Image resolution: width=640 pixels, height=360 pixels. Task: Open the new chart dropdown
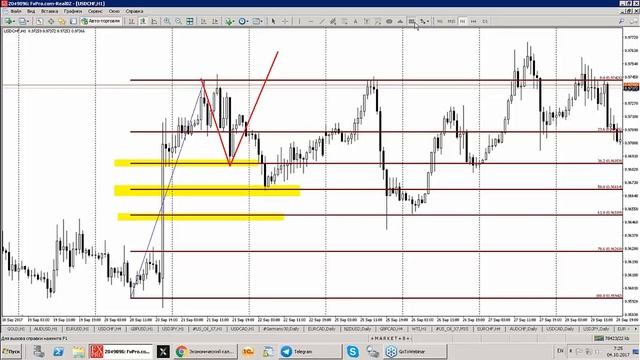pos(9,21)
